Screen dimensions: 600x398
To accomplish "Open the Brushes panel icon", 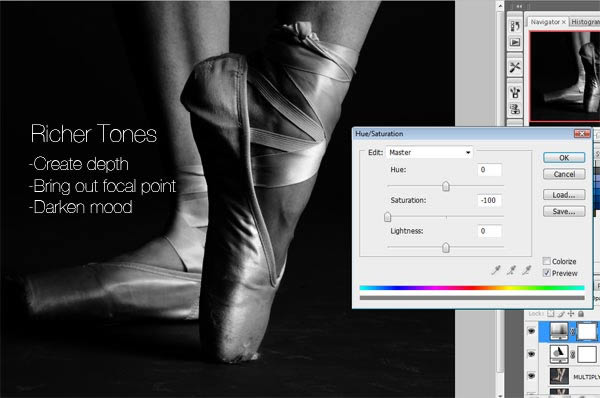I will (515, 92).
